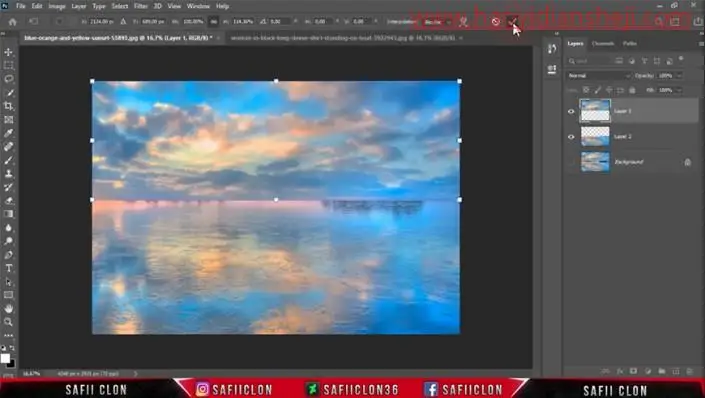Viewport: 705px width, 398px height.
Task: Open the Normal blend mode dropdown
Action: tap(598, 76)
